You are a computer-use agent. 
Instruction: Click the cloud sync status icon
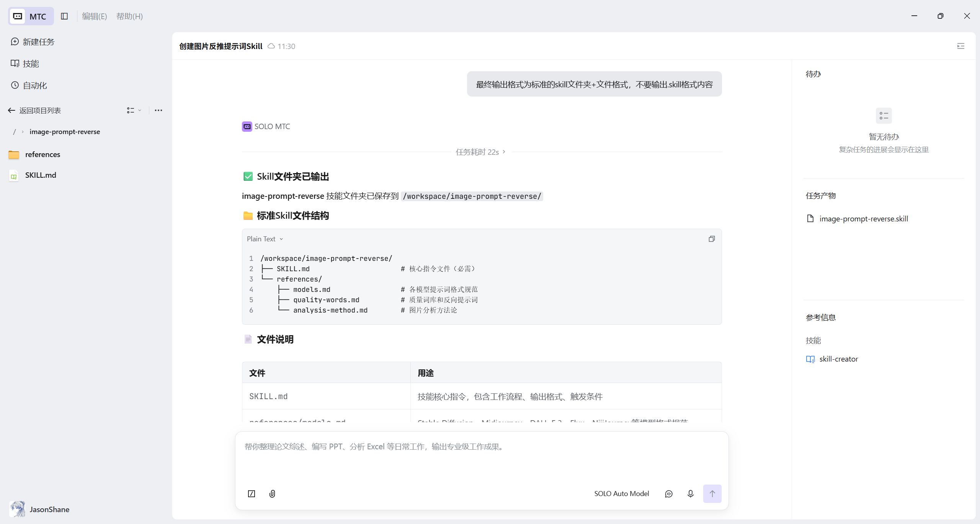tap(271, 46)
